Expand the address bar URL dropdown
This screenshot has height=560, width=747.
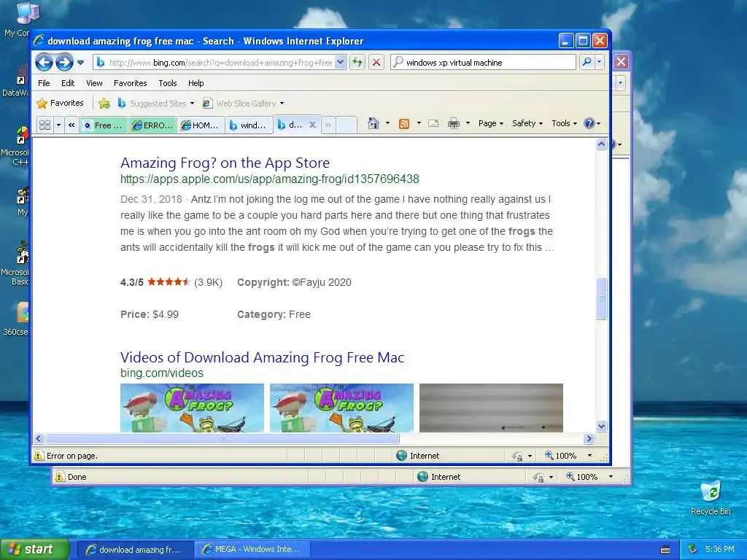point(340,63)
